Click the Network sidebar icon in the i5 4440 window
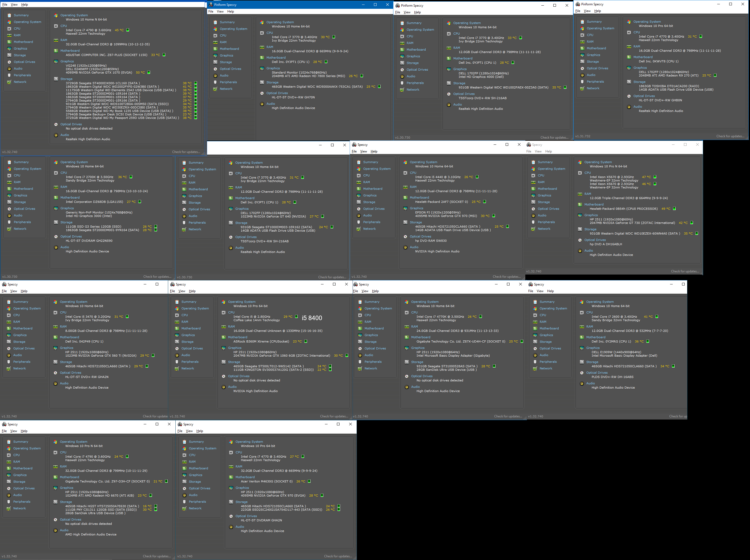 [x=358, y=229]
